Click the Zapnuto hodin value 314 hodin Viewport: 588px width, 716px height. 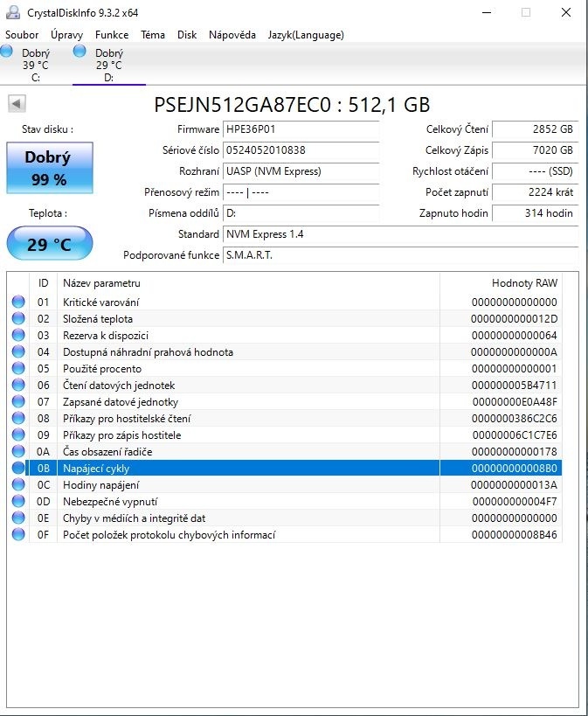click(535, 213)
